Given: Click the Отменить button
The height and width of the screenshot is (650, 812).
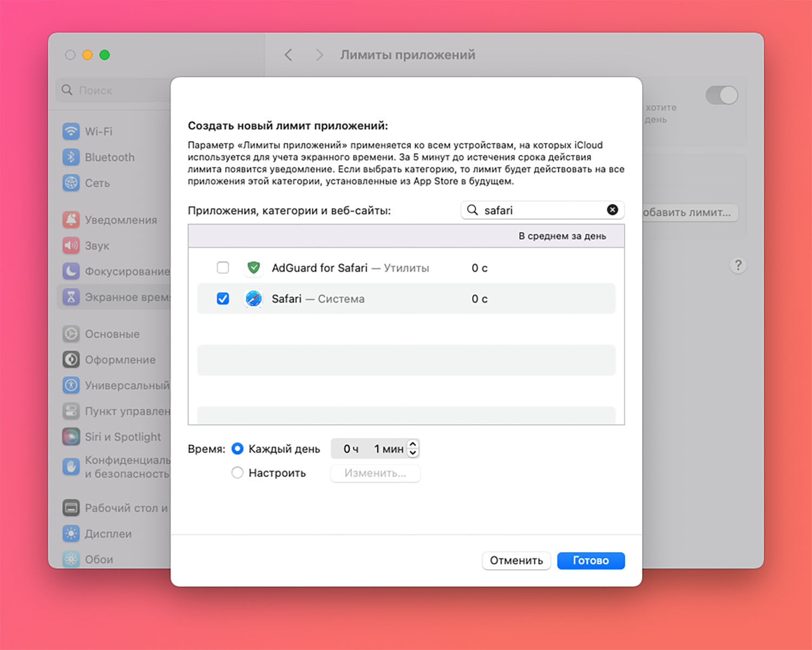Looking at the screenshot, I should pyautogui.click(x=516, y=560).
